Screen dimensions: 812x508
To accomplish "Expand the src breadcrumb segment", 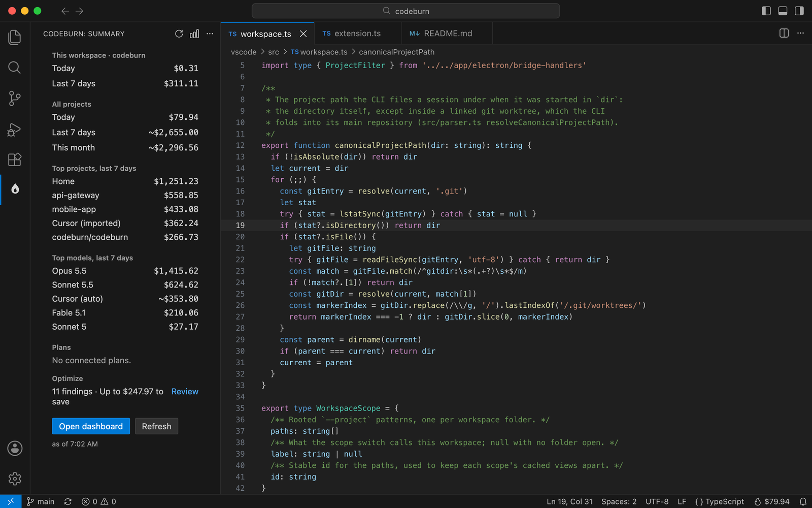I will pyautogui.click(x=274, y=52).
